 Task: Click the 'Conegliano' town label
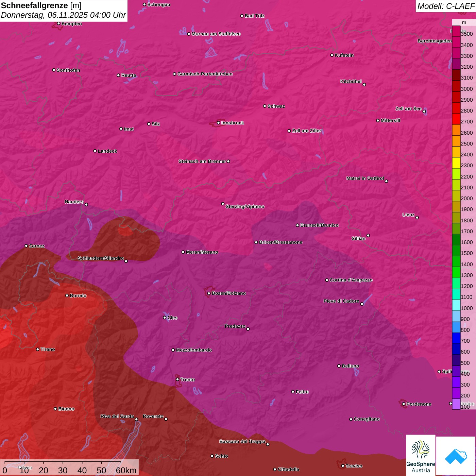coord(367,419)
